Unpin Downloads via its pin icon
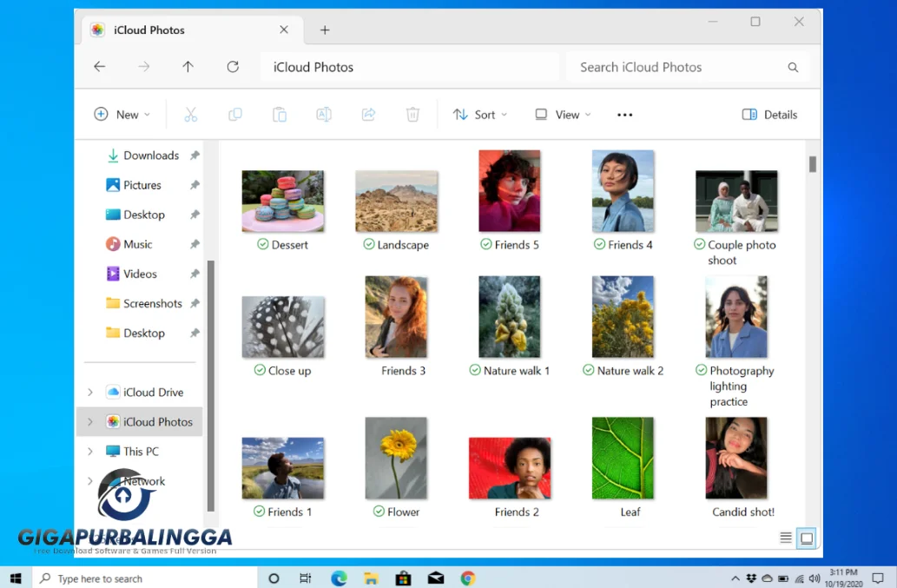This screenshot has height=588, width=897. (x=195, y=155)
